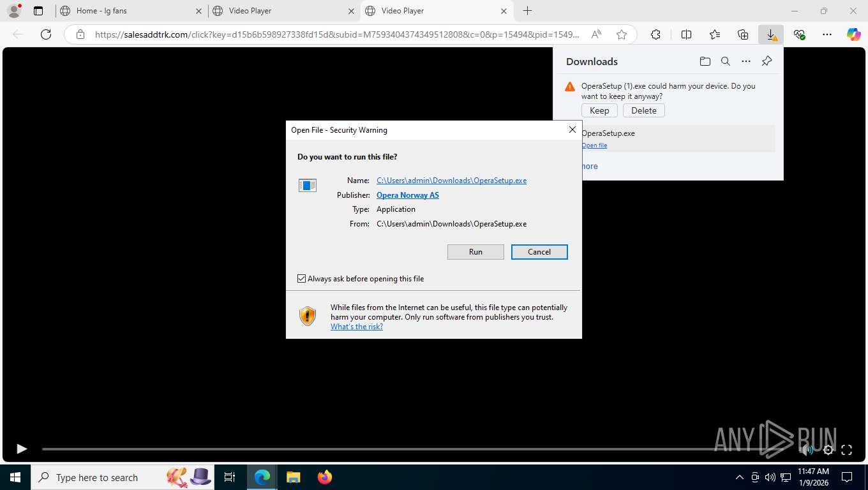The image size is (868, 490).
Task: Open video player settings gear
Action: coord(828,450)
